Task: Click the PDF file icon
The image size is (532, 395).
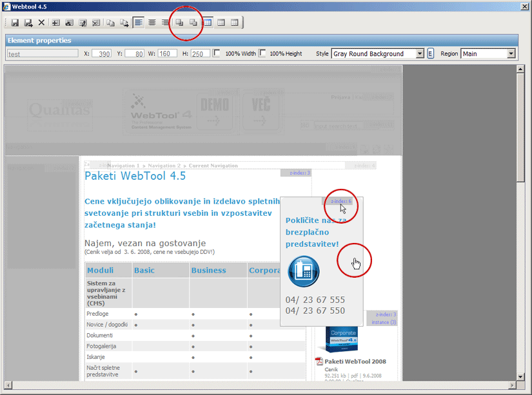Action: click(x=319, y=361)
